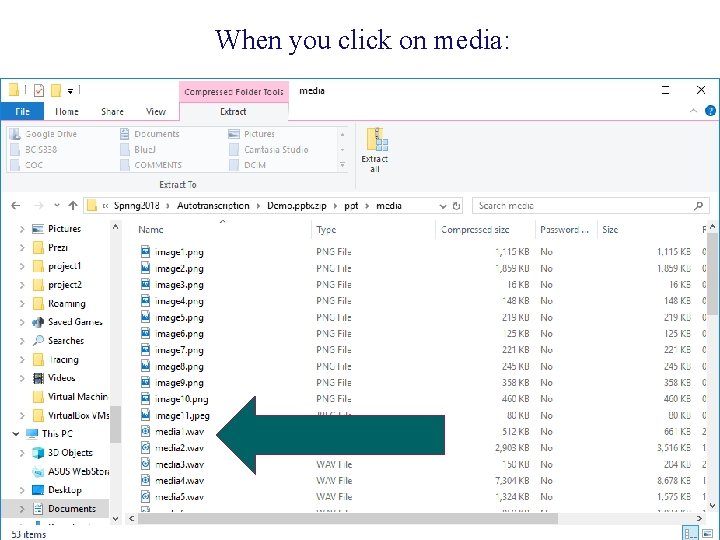Select Desktop in navigation pane

click(x=57, y=490)
